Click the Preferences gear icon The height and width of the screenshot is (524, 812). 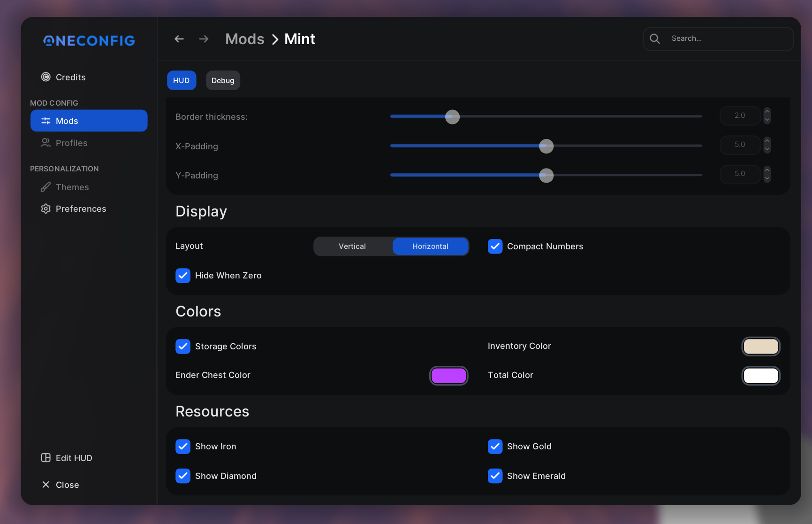coord(46,208)
